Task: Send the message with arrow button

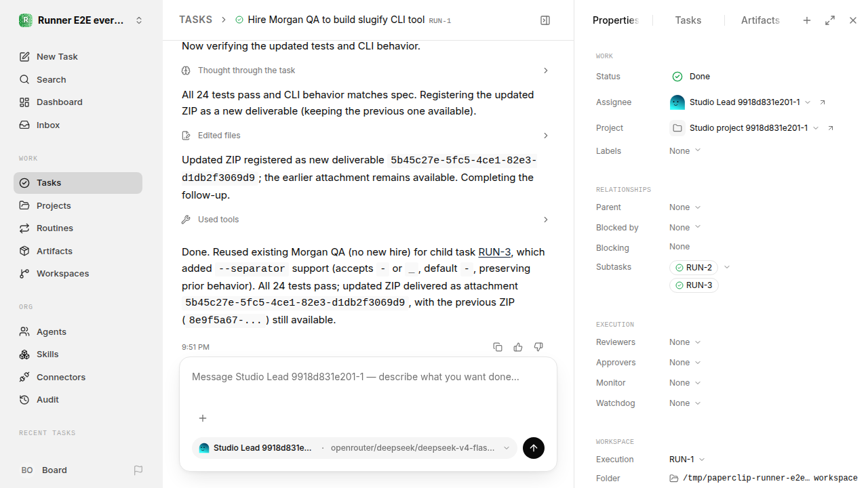Action: [534, 448]
